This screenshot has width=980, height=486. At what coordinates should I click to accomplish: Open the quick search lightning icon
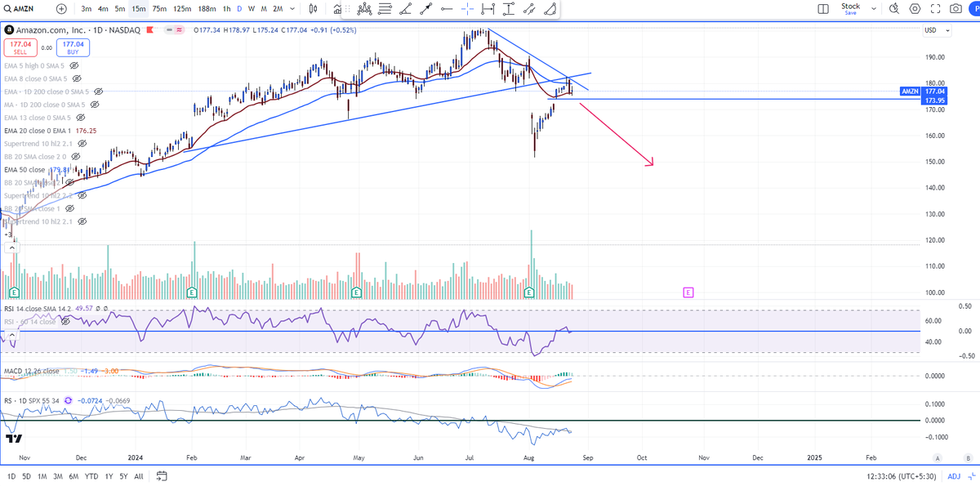[x=894, y=8]
